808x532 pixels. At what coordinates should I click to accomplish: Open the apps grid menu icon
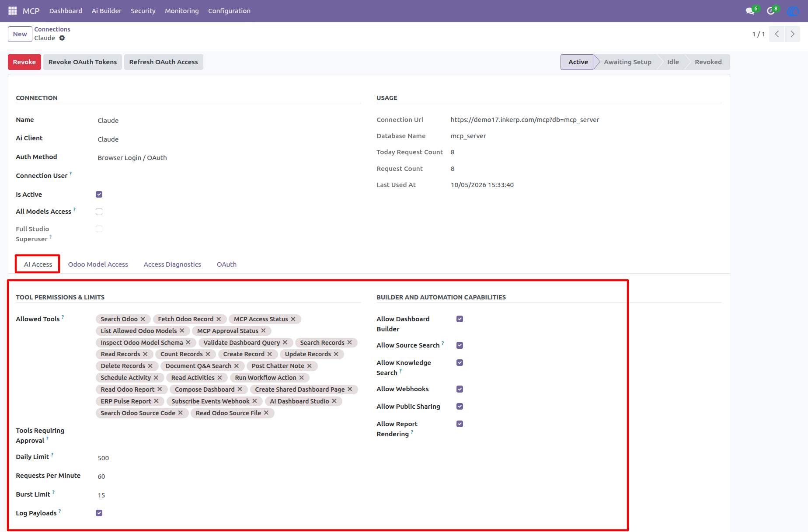13,10
